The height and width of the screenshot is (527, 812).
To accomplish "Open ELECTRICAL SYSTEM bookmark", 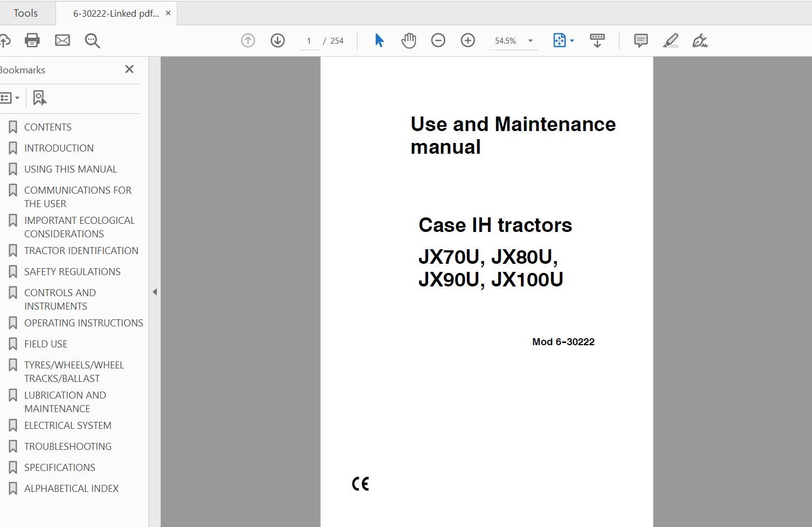I will (68, 425).
